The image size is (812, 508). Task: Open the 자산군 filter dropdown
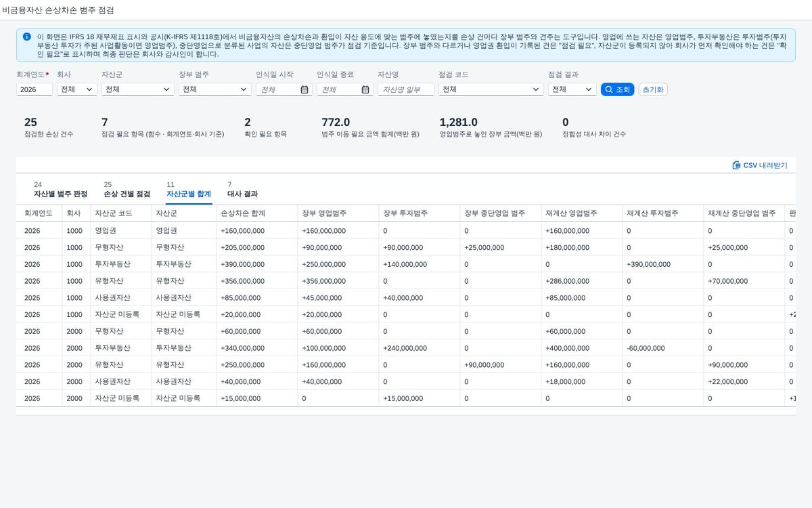138,89
